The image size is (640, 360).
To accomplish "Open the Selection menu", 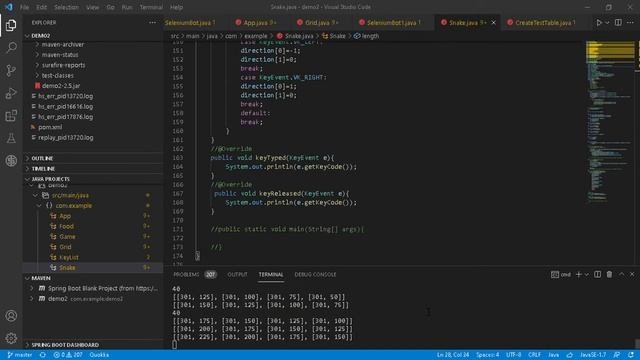I will 66,7.
